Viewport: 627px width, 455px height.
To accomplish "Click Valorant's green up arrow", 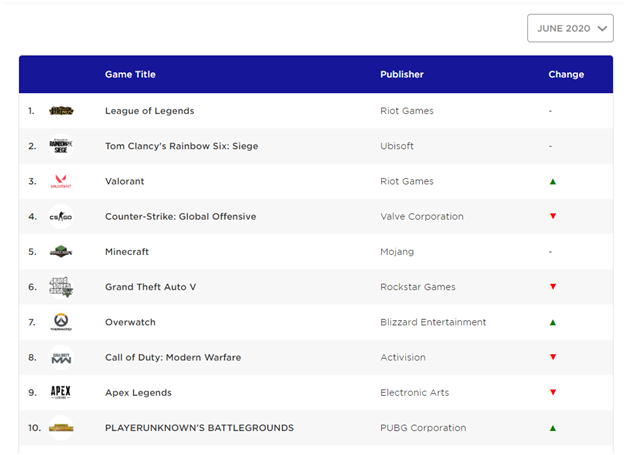I will (553, 182).
